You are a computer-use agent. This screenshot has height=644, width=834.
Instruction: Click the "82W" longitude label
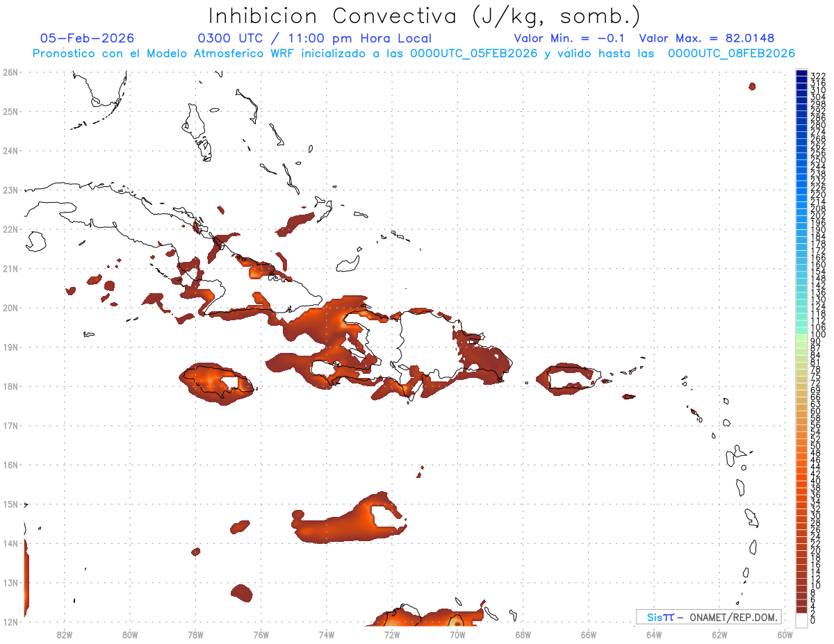(x=64, y=634)
